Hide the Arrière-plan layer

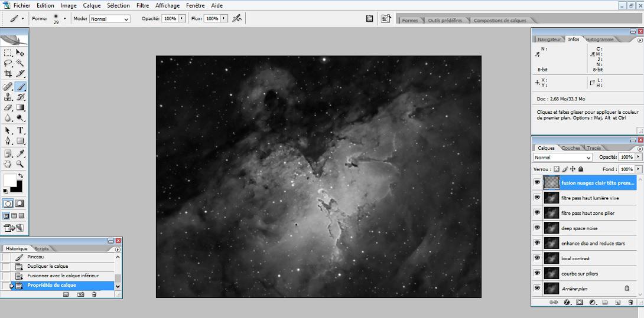tap(537, 289)
